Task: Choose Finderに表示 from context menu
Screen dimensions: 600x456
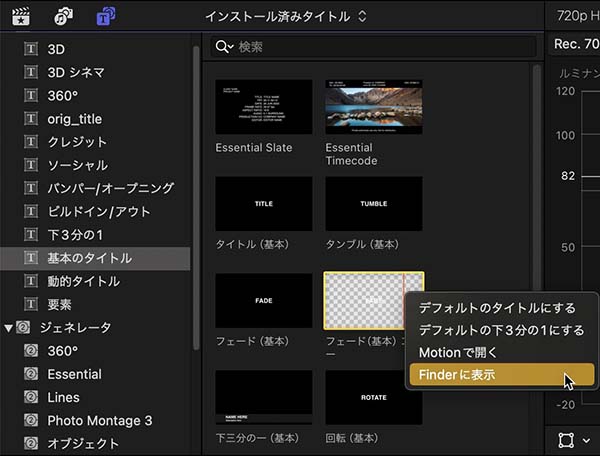Action: pos(457,375)
